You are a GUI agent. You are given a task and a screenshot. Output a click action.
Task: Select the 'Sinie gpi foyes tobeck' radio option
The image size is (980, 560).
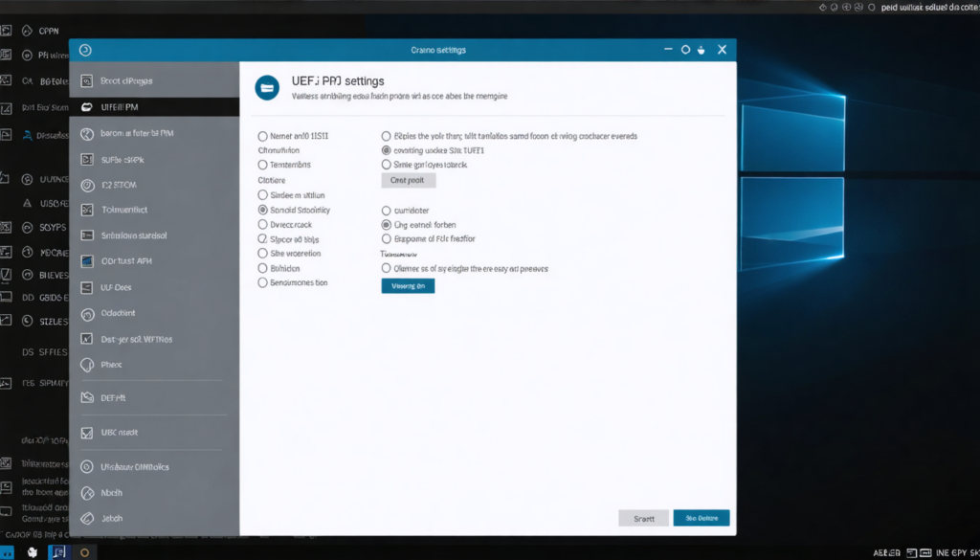pyautogui.click(x=387, y=165)
